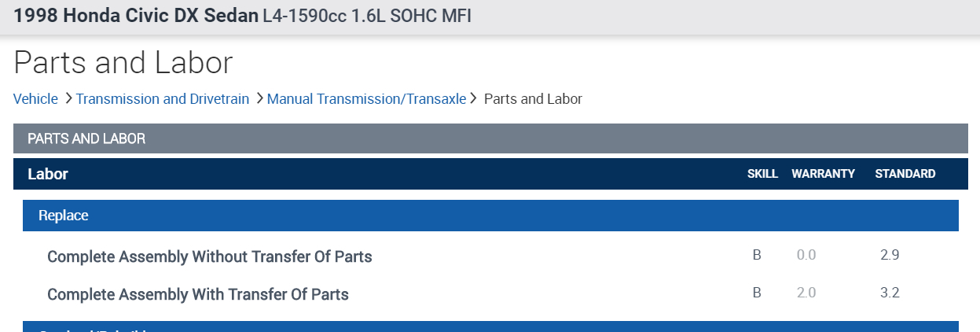The image size is (980, 332).
Task: Click the 0.0 warranty labor time
Action: [x=806, y=255]
